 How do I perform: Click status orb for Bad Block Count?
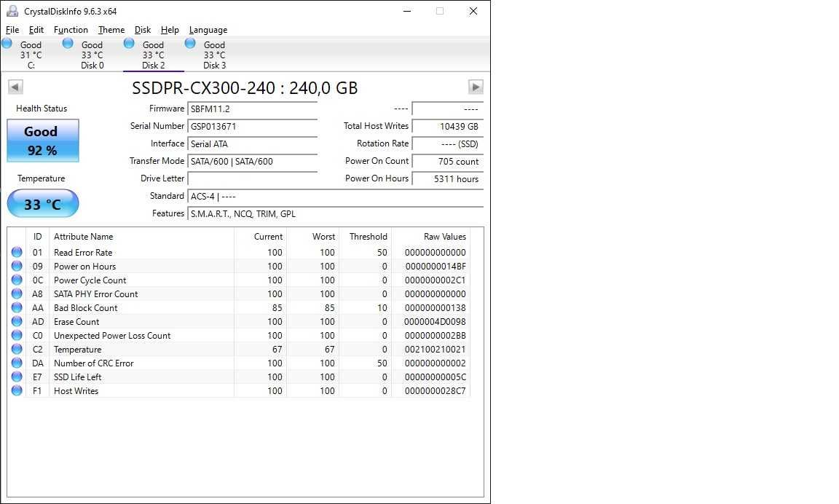click(17, 307)
